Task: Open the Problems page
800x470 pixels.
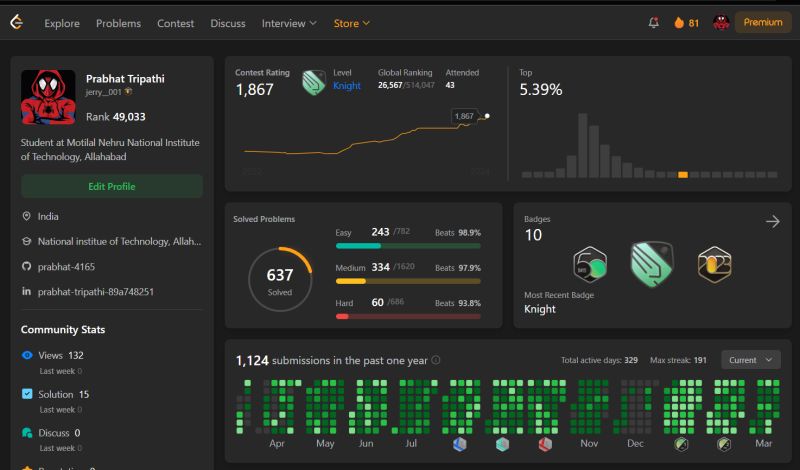Action: [118, 23]
